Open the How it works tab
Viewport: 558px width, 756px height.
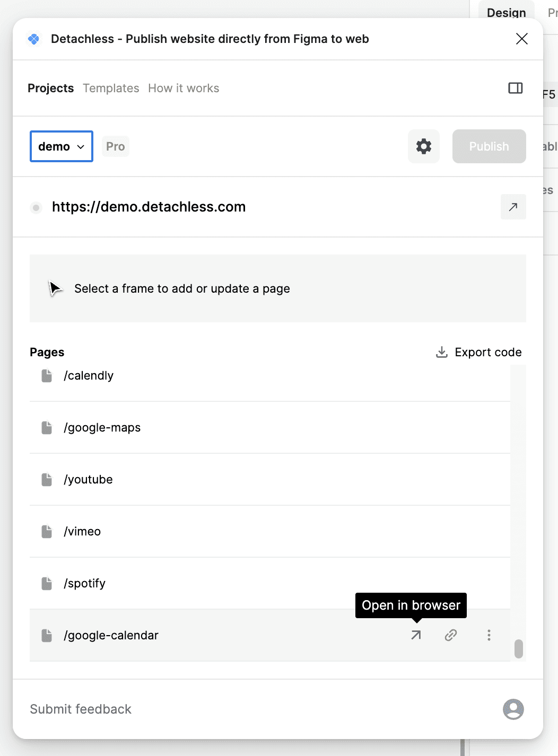(x=184, y=88)
